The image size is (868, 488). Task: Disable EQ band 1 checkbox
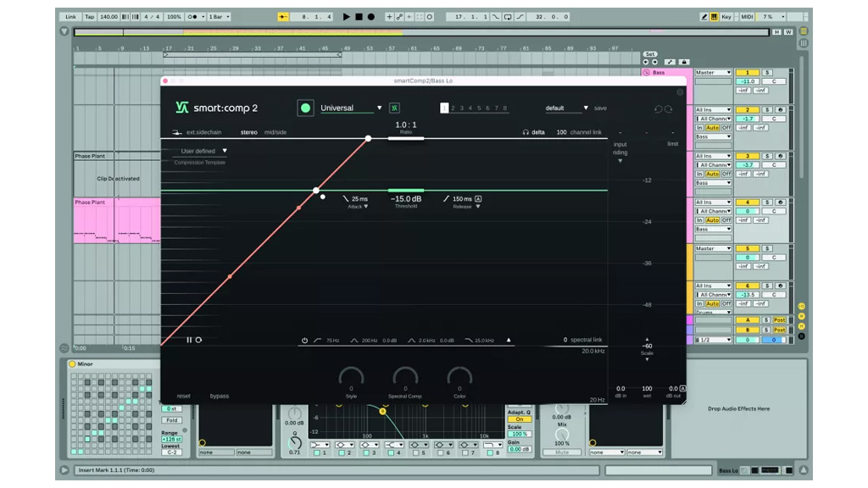pos(317,452)
